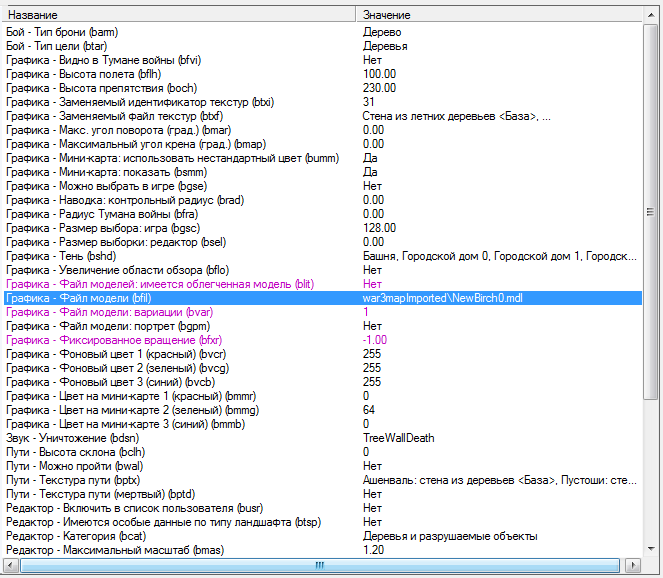Click value Деревья и разрушаемые объекты
The height and width of the screenshot is (578, 663).
coord(450,536)
